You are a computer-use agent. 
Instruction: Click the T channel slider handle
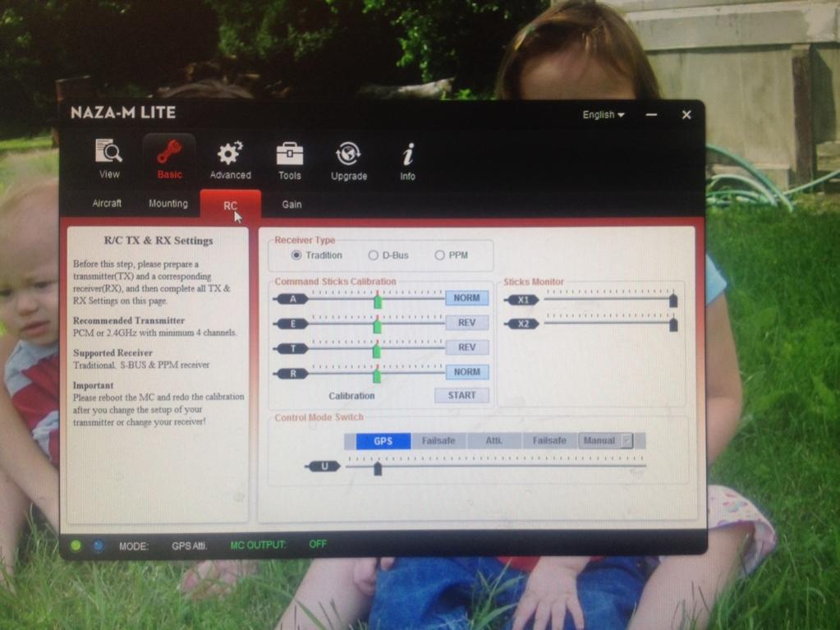coord(377,350)
